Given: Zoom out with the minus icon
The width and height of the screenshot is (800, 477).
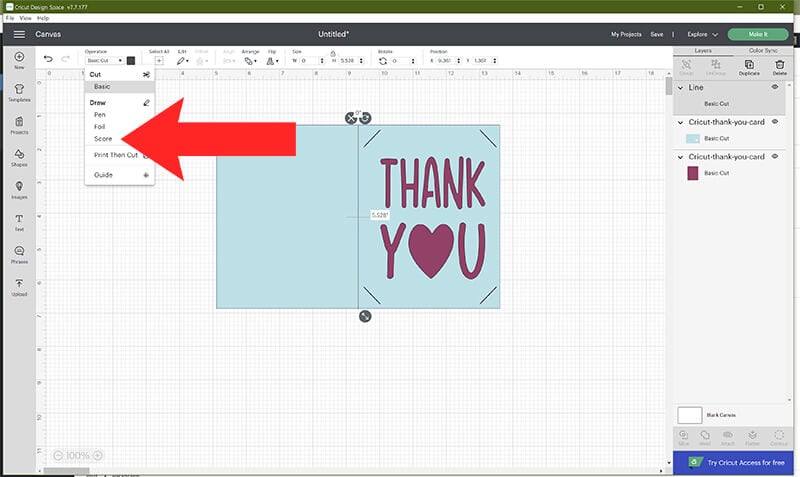Looking at the screenshot, I should pyautogui.click(x=58, y=456).
